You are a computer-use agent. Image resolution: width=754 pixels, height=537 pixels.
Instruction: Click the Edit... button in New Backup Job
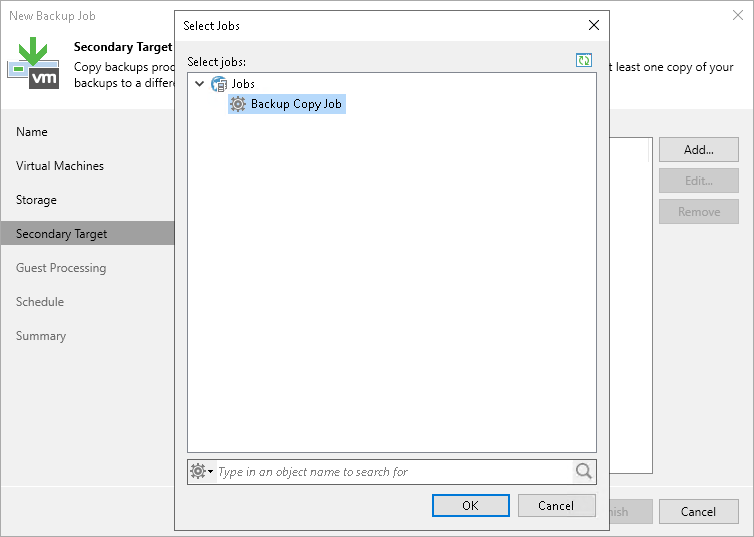tap(699, 181)
